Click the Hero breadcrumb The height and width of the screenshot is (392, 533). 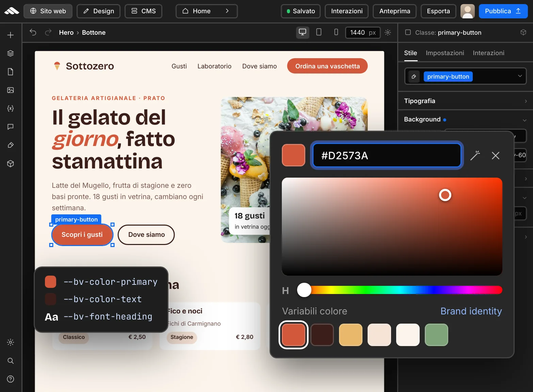coord(66,32)
